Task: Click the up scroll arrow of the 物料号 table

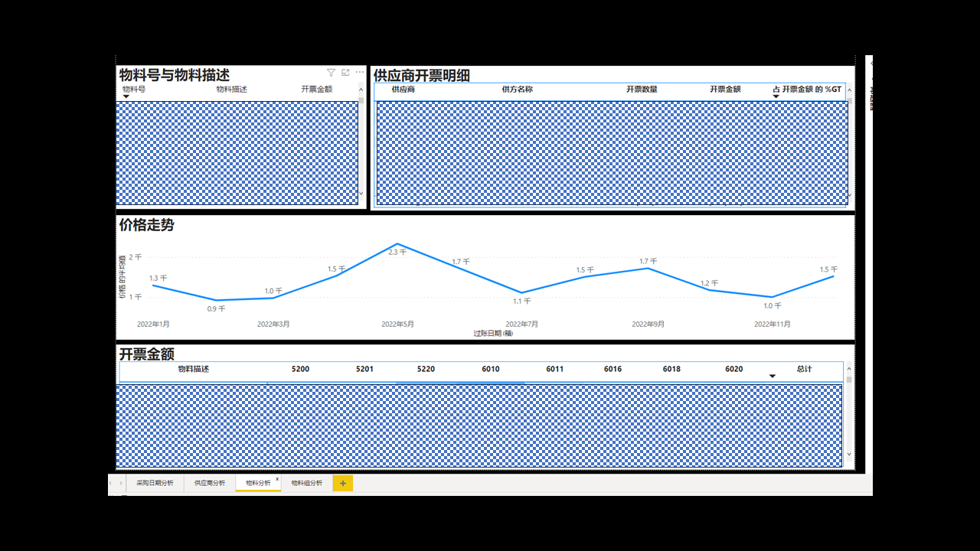Action: 361,88
